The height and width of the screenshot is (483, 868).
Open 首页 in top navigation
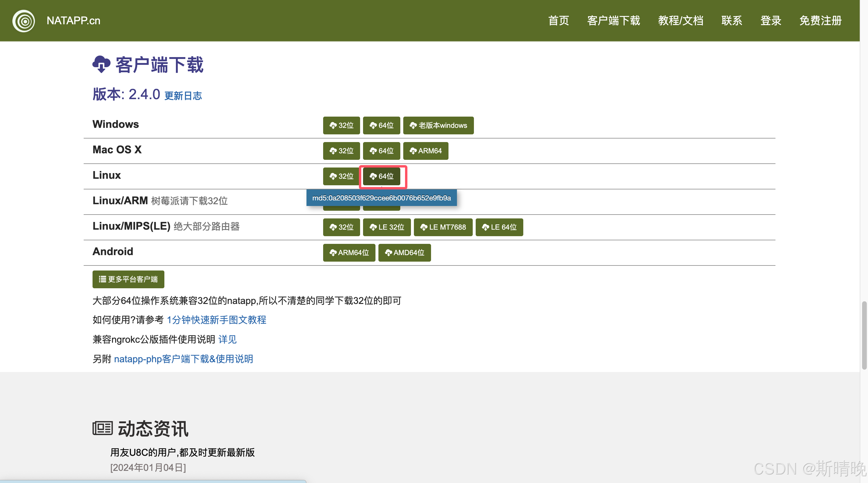pyautogui.click(x=558, y=21)
